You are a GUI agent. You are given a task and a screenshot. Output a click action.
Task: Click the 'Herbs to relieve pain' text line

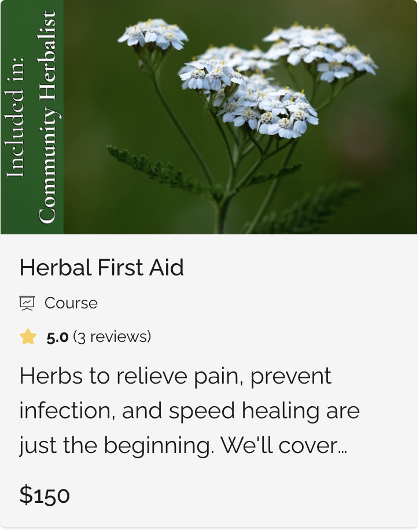click(175, 376)
